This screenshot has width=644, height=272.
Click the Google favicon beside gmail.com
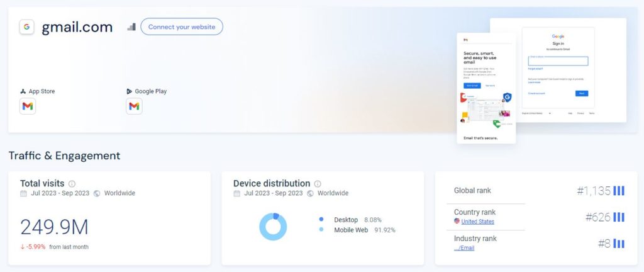pyautogui.click(x=26, y=27)
